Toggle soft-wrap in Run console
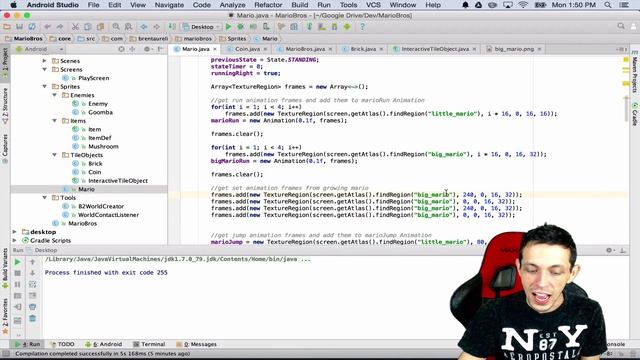The image size is (640, 360). coord(33,284)
